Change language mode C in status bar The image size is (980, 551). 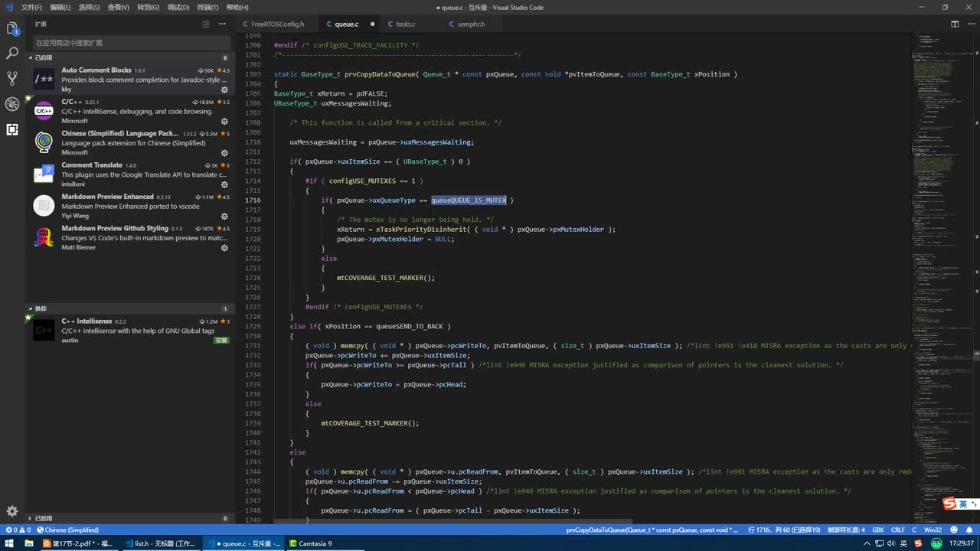913,530
